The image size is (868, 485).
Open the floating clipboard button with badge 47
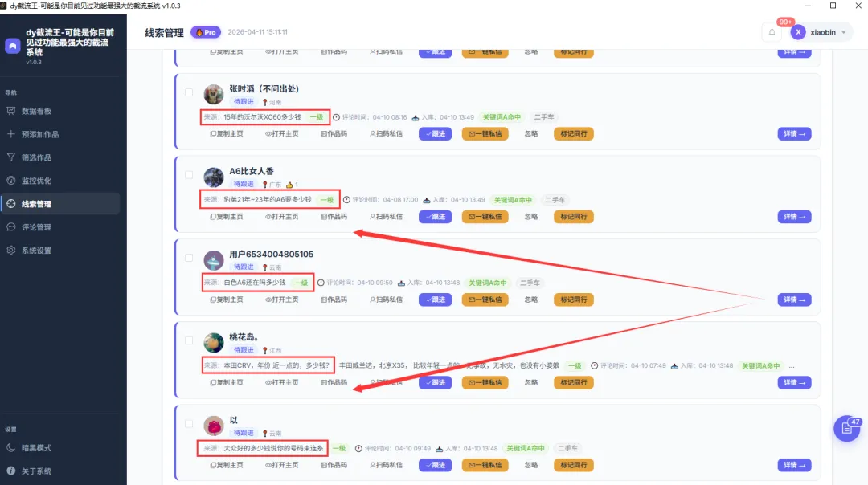847,428
